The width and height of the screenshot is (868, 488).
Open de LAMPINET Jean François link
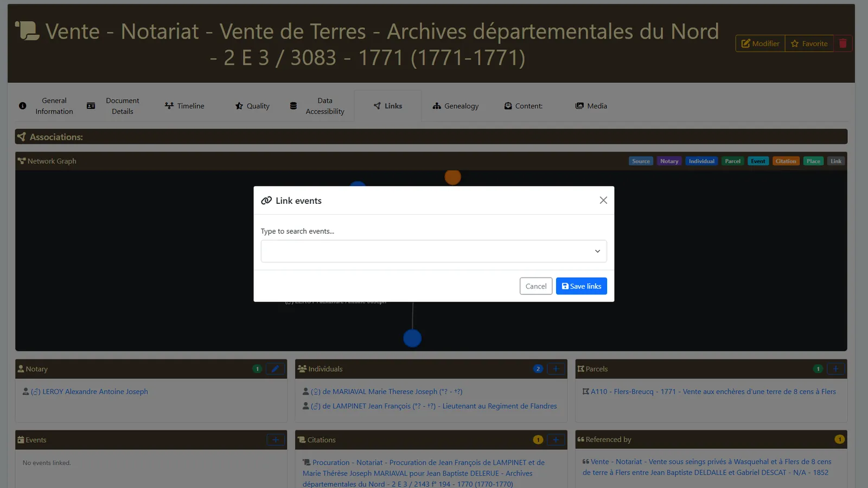434,406
